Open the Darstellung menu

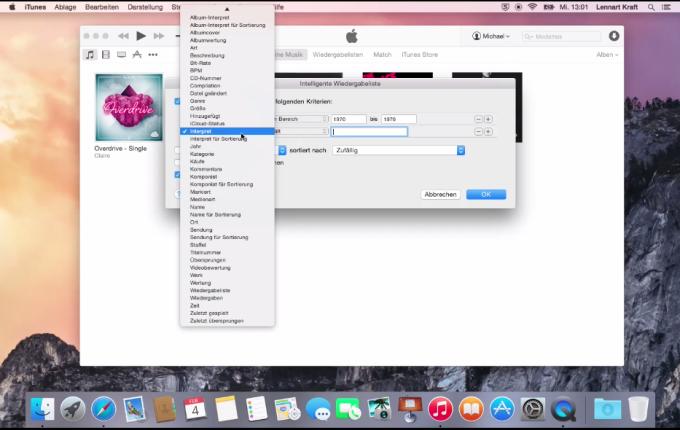click(x=145, y=7)
